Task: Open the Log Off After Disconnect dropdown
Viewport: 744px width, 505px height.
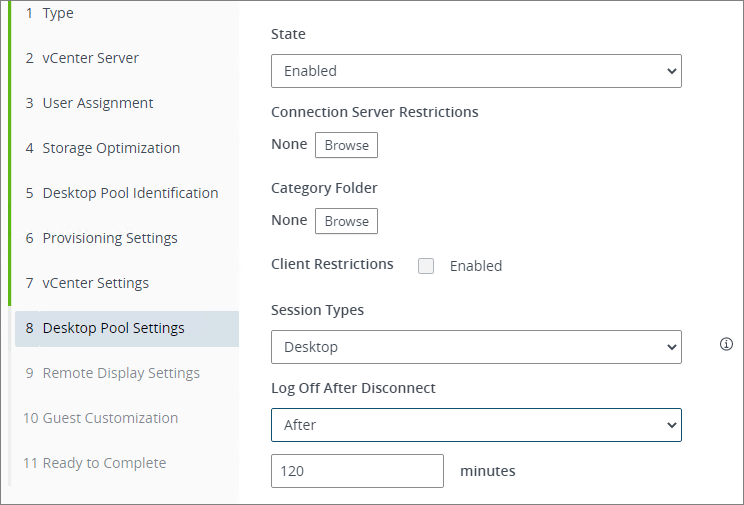Action: coord(476,425)
